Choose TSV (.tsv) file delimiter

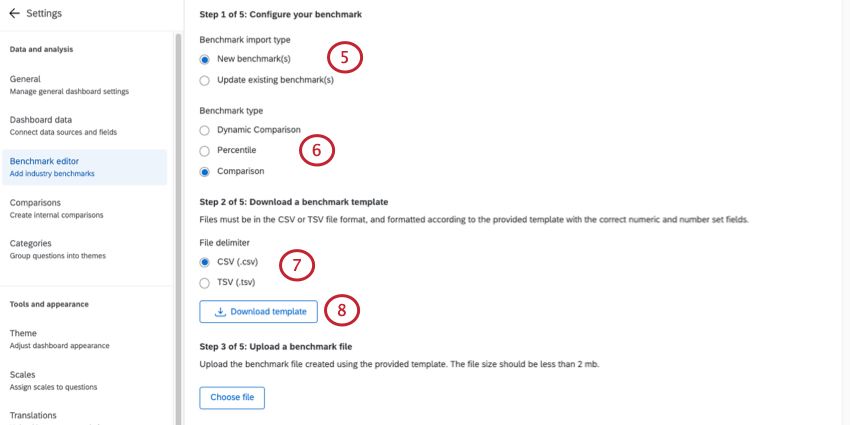coord(205,283)
